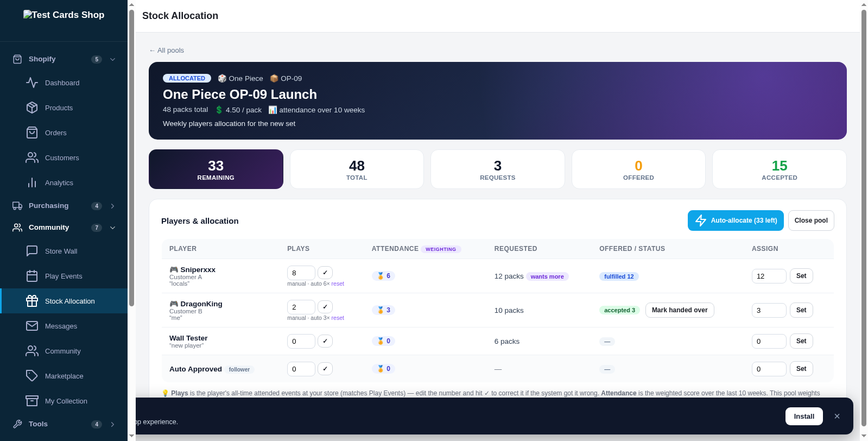Go to Play Events page

pos(64,276)
